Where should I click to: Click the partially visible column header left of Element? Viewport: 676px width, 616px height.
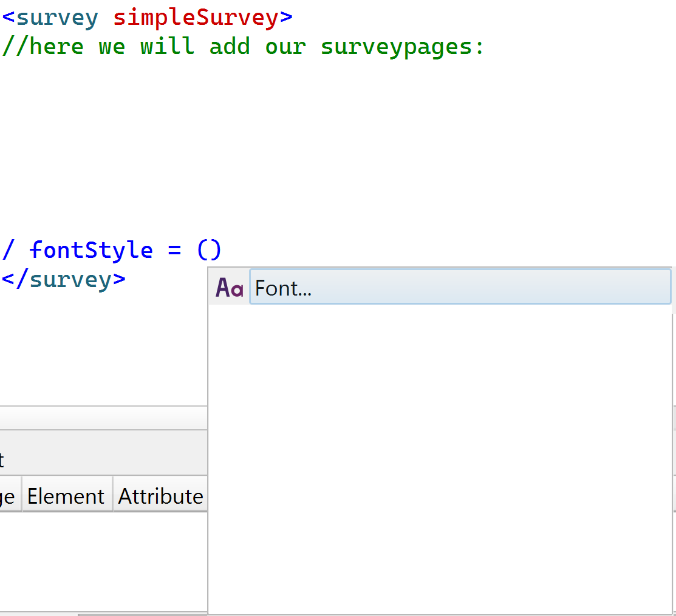point(9,496)
